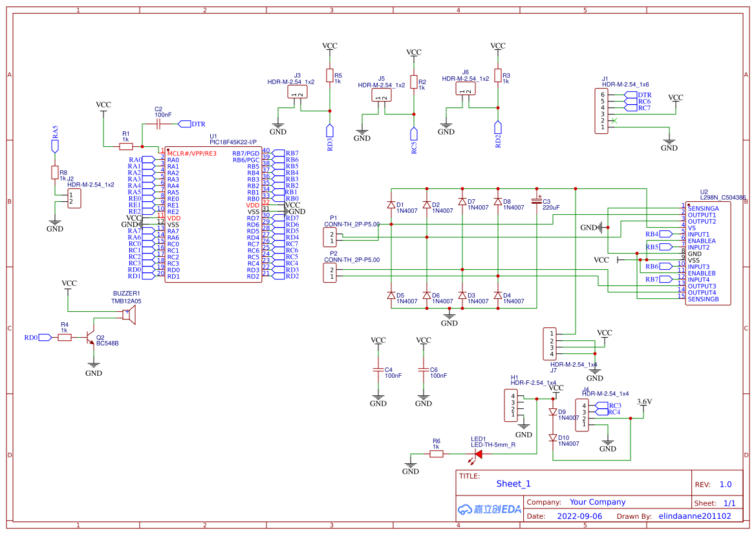The image size is (756, 535).
Task: Click the date field 2022-09-06
Action: pos(579,516)
